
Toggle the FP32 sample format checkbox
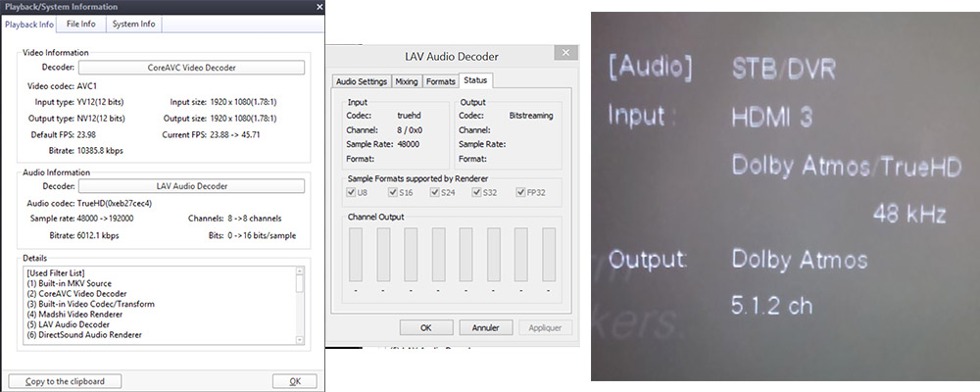click(x=520, y=192)
